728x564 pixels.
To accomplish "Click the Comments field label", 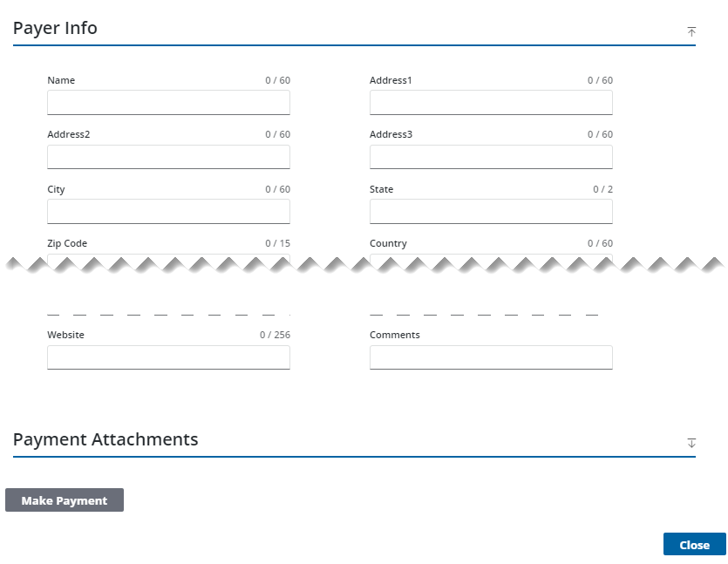I will [394, 335].
